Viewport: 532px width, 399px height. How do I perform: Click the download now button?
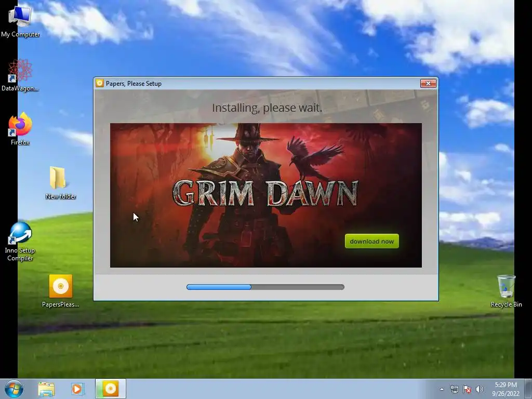tap(372, 241)
